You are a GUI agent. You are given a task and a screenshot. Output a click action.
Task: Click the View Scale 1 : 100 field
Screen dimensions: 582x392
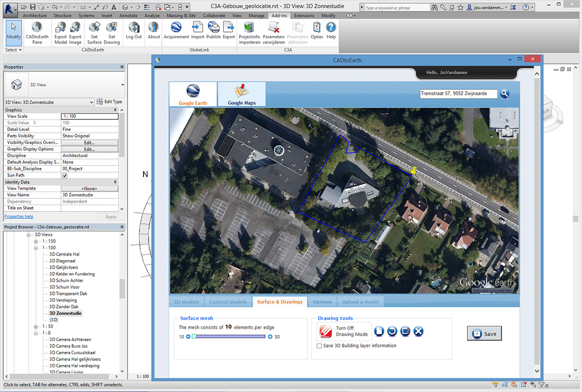pos(90,116)
